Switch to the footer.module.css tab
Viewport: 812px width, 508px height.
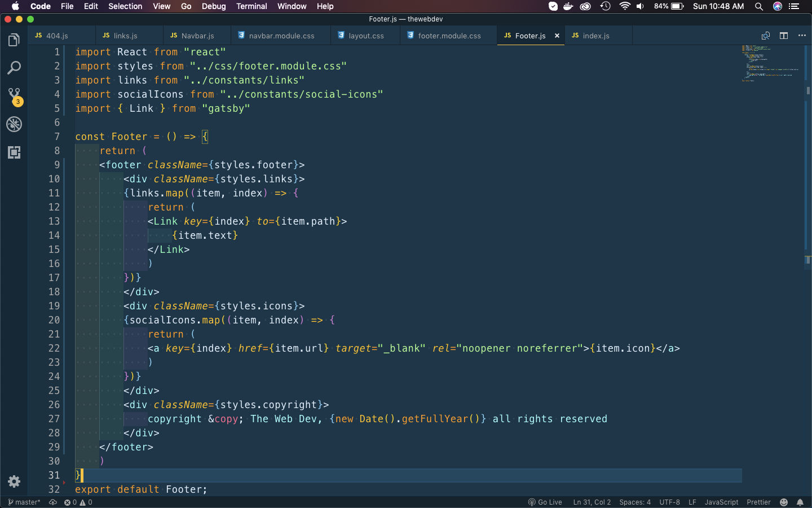[449, 36]
